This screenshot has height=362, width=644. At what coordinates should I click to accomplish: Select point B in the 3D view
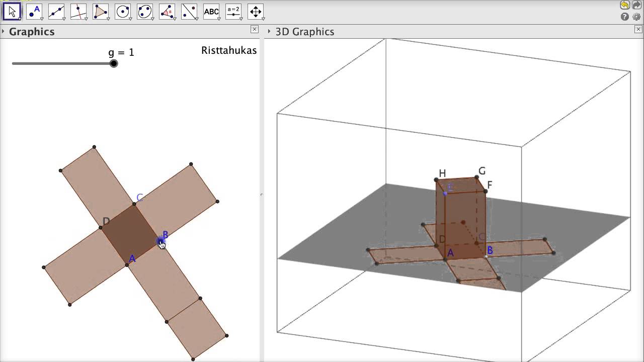(x=486, y=257)
